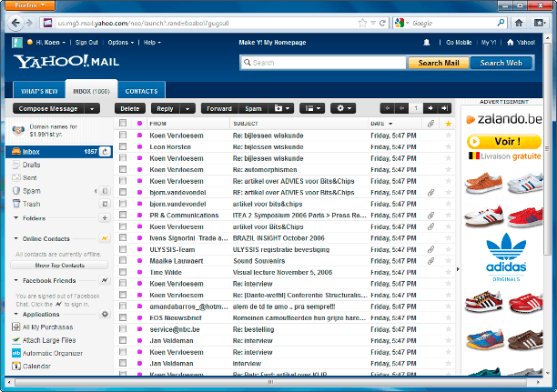
Task: Go to next page arrow in pager
Action: (x=430, y=108)
